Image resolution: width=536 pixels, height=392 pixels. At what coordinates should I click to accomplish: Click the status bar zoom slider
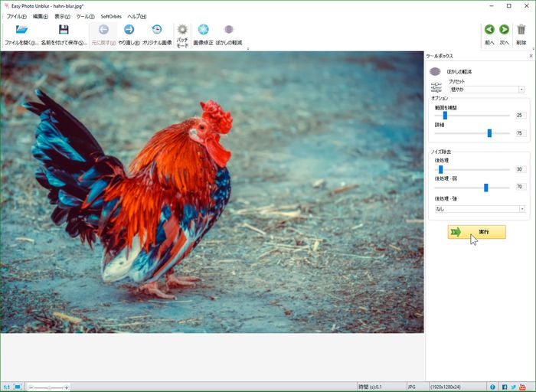49,387
